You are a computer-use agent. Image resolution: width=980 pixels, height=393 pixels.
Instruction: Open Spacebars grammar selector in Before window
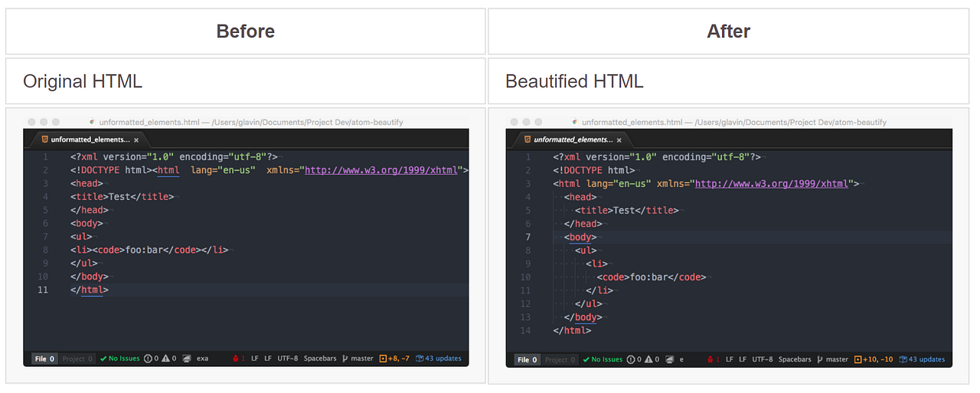point(320,359)
